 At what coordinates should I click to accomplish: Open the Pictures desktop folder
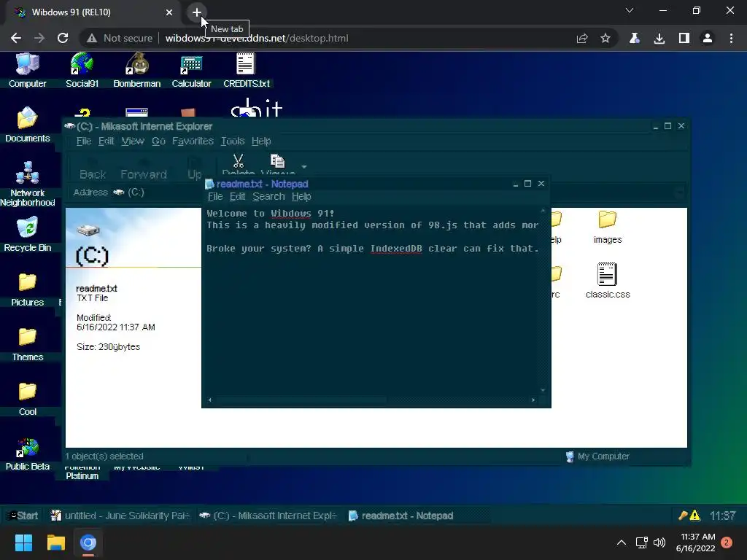tap(27, 289)
